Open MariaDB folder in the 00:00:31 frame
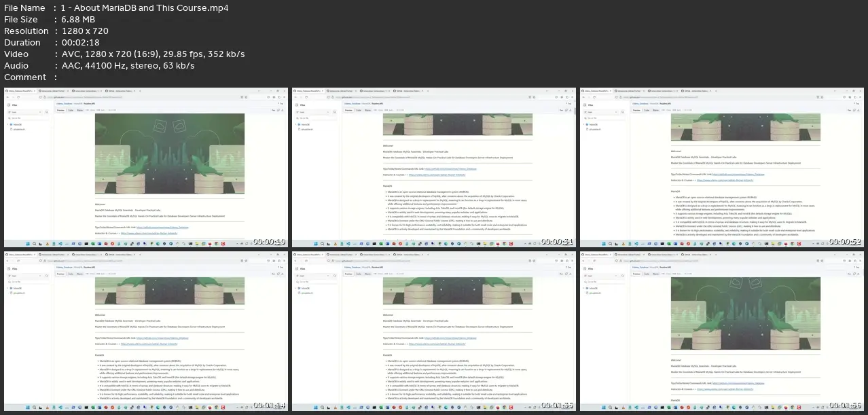Screen dimensions: 868x415 coord(305,124)
